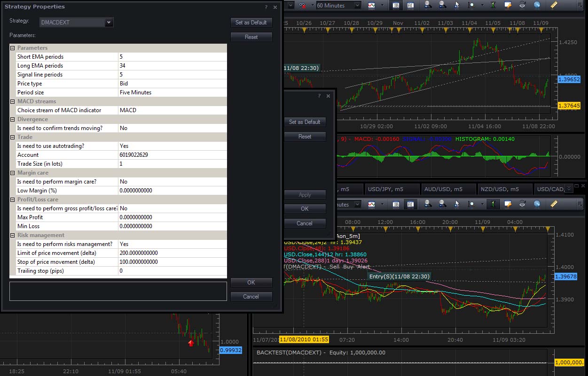Edit the Trade Size (in lots) value
This screenshot has height=376, width=588.
(172, 164)
